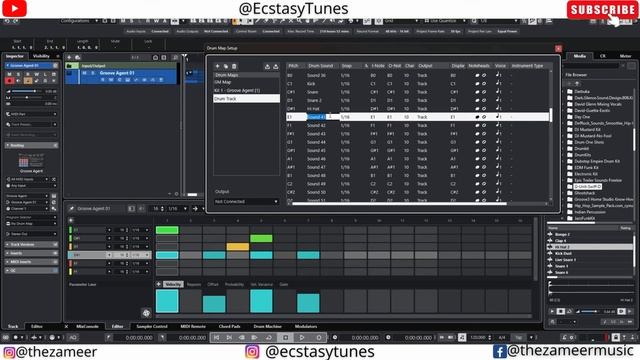The image size is (640, 360).
Task: Click inside the E1 drum sound edit field
Action: [x=322, y=117]
